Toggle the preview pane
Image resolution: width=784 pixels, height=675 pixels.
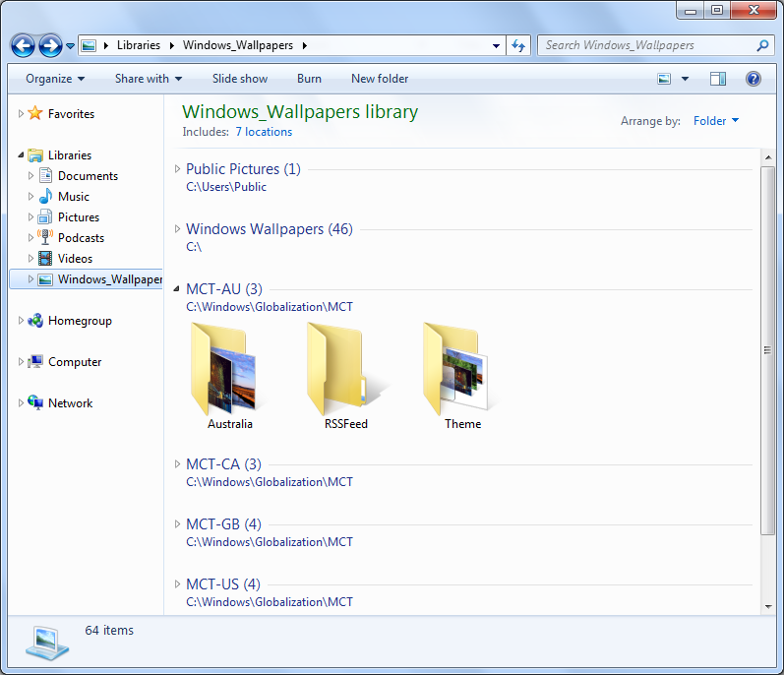tap(718, 79)
